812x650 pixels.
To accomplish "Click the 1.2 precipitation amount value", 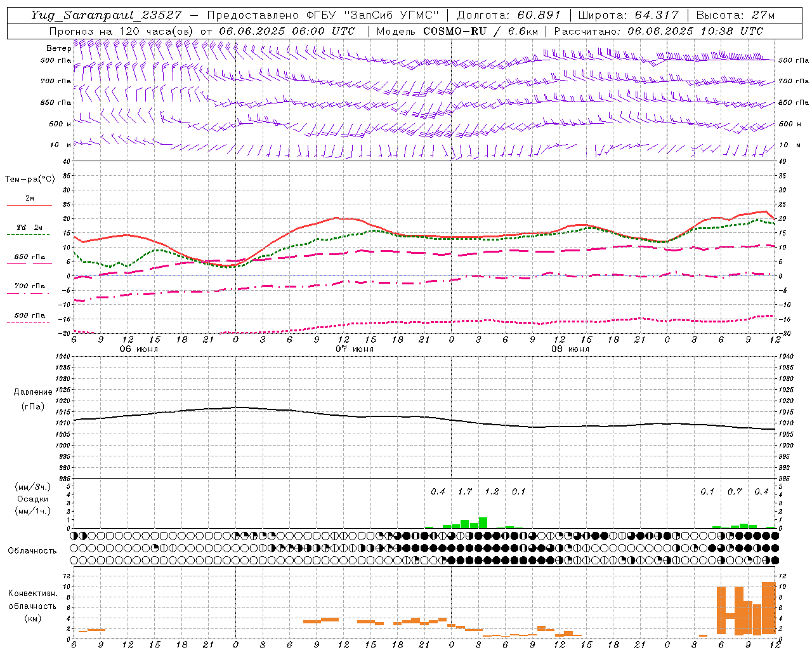I will point(492,492).
